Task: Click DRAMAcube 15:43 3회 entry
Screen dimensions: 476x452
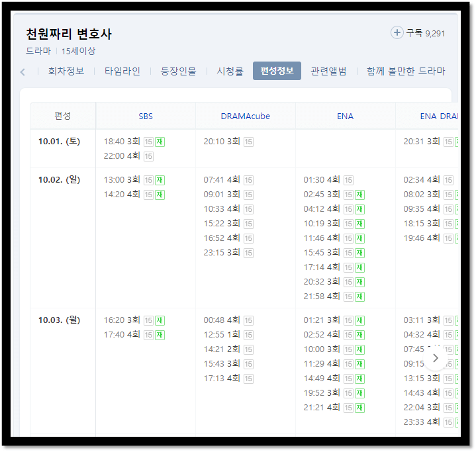Action: coord(228,364)
